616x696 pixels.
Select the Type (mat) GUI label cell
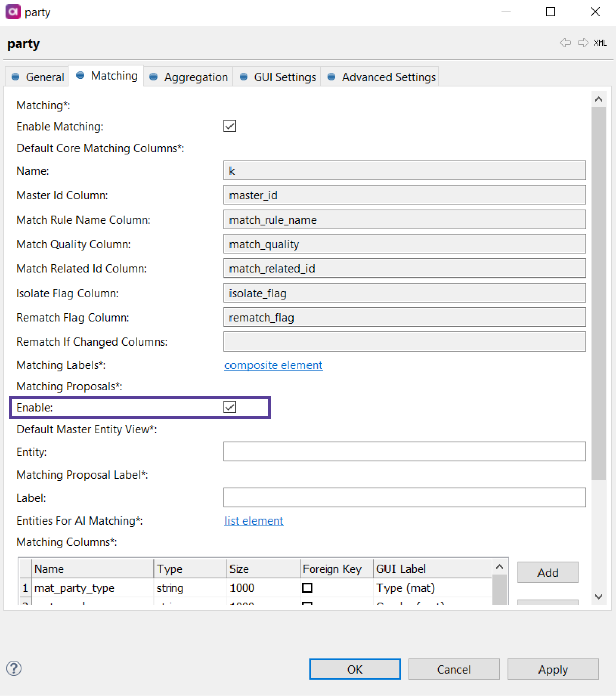[x=433, y=588]
